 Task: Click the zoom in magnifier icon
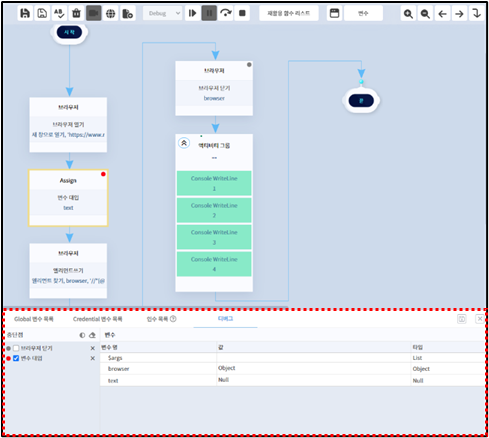408,14
